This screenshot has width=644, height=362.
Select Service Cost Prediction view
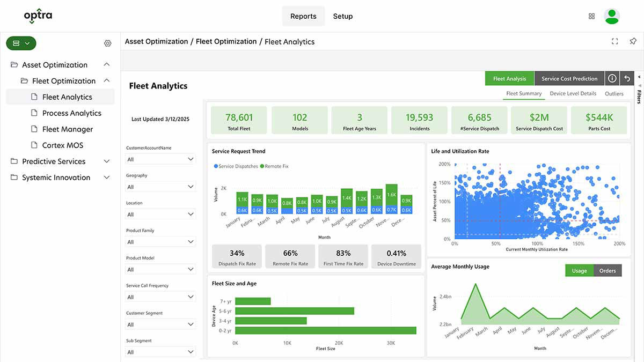click(x=569, y=78)
